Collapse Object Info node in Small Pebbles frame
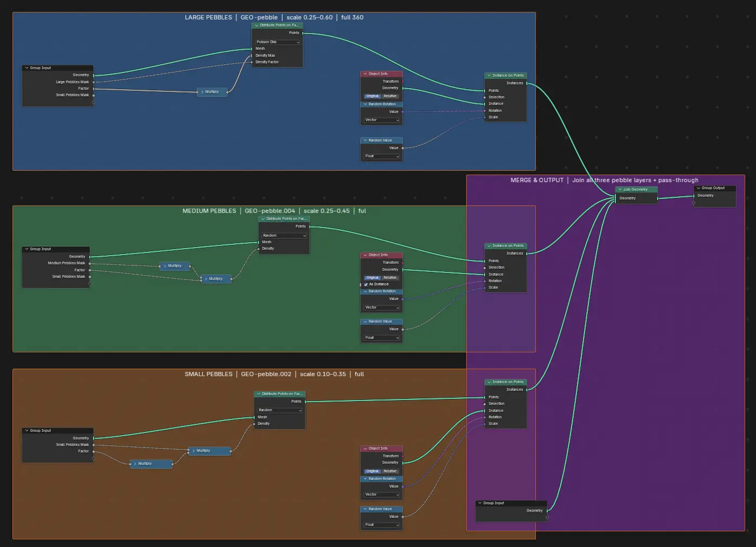 (365, 449)
